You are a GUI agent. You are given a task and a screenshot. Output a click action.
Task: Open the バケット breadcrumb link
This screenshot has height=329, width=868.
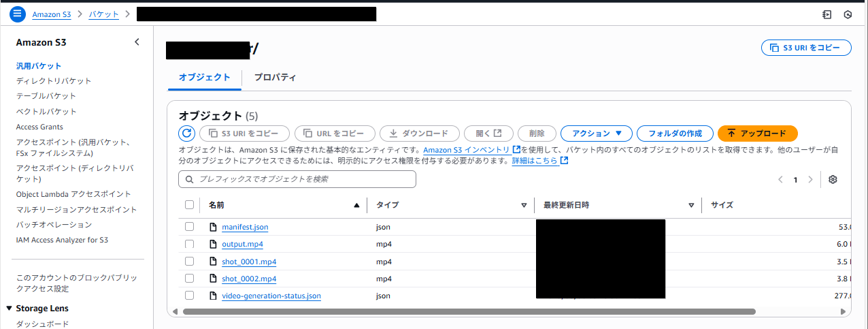pyautogui.click(x=104, y=14)
